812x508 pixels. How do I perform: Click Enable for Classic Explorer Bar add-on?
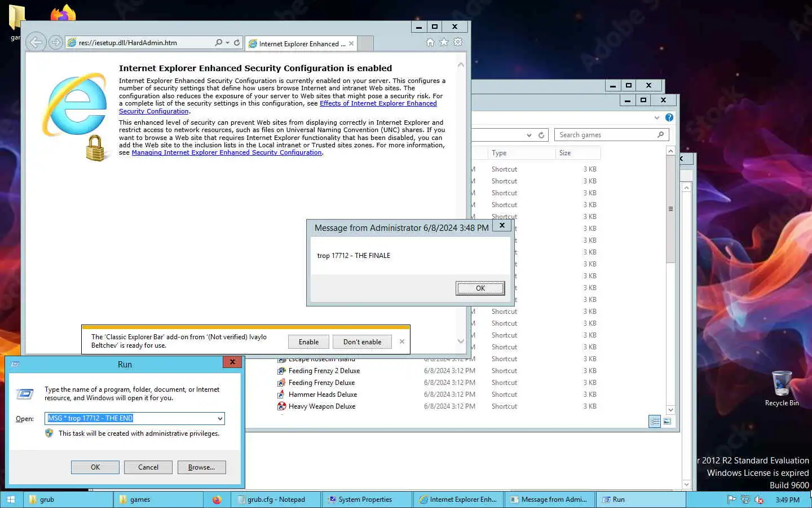308,341
